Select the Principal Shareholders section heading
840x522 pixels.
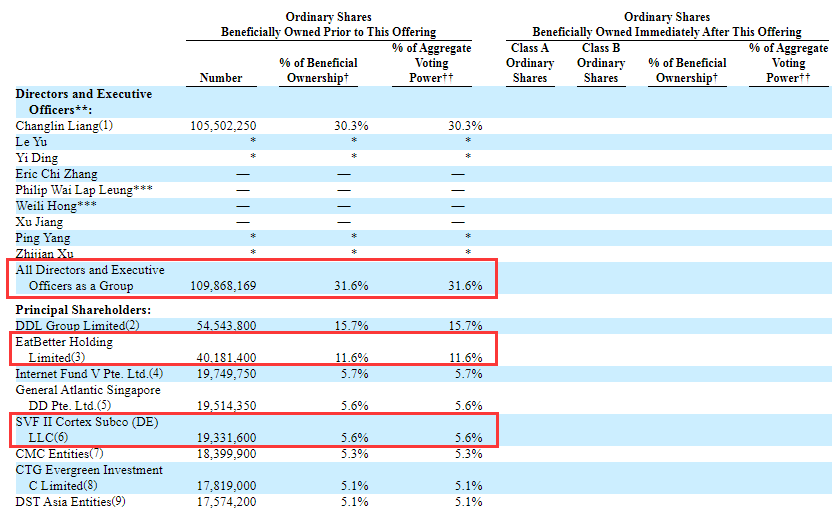pos(83,310)
